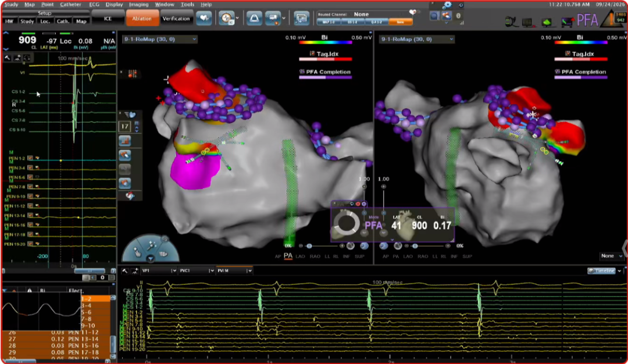
Task: Uncheck the PEN 9-10 channel checkbox
Action: tap(30, 197)
